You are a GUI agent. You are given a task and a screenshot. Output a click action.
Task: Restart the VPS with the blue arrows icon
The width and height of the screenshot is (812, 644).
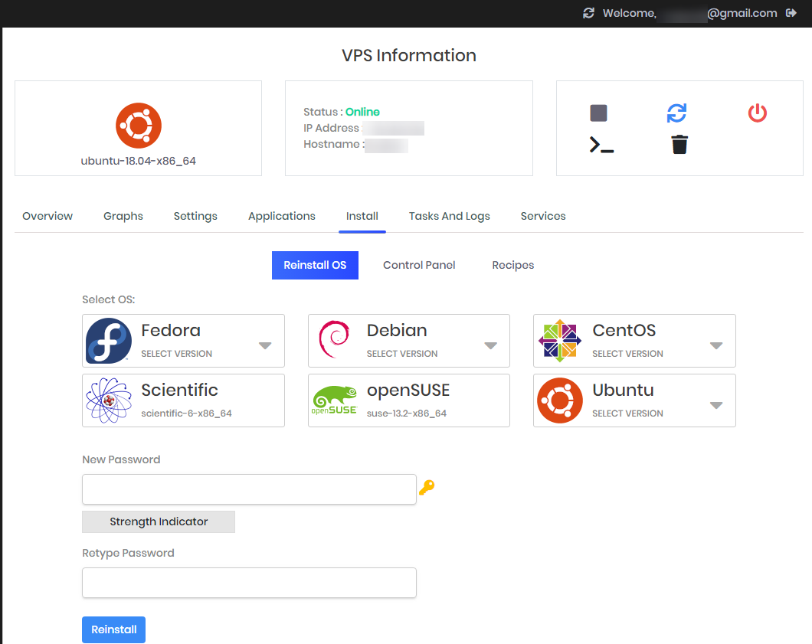coord(677,113)
